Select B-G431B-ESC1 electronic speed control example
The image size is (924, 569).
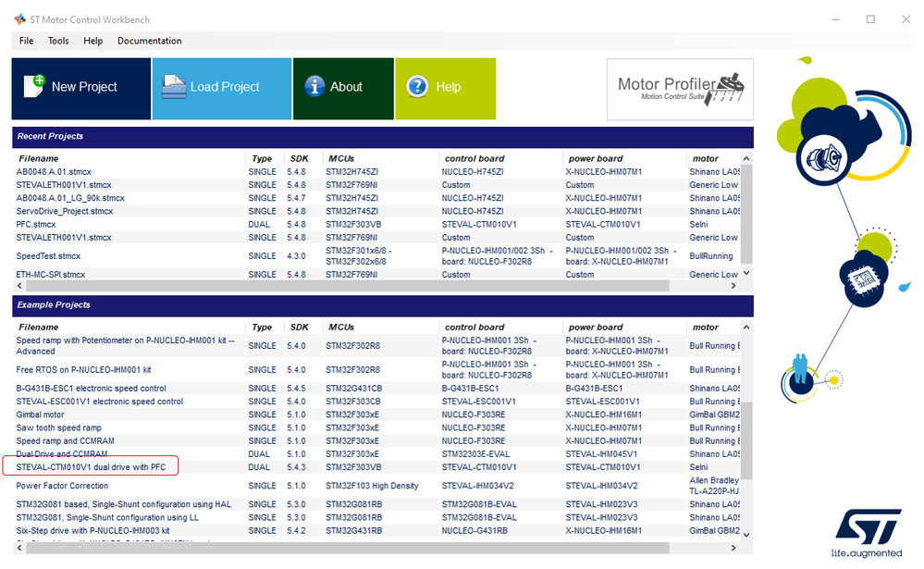pos(91,388)
